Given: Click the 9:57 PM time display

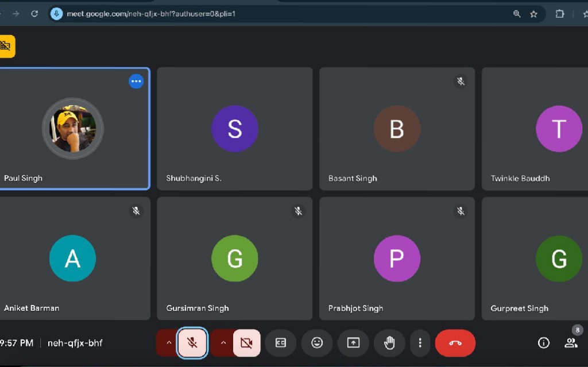Looking at the screenshot, I should [x=17, y=343].
